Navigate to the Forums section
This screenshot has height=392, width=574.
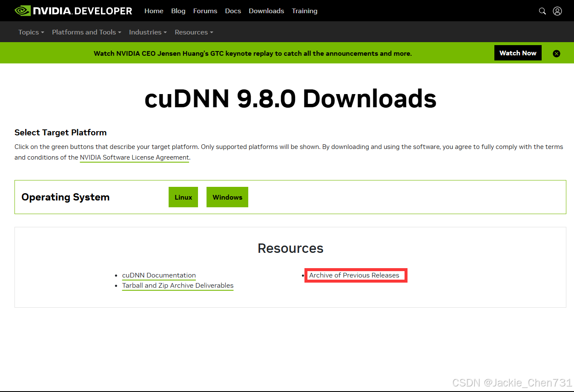205,11
